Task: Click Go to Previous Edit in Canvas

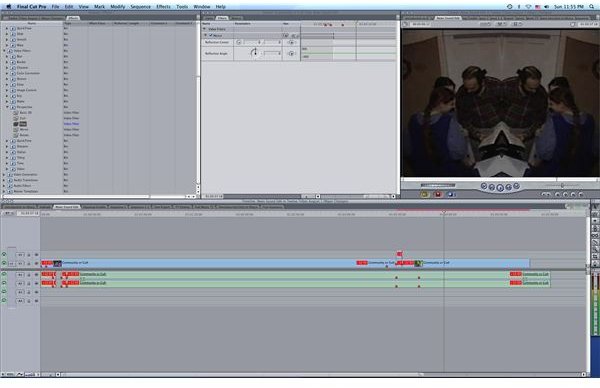Action: (484, 186)
